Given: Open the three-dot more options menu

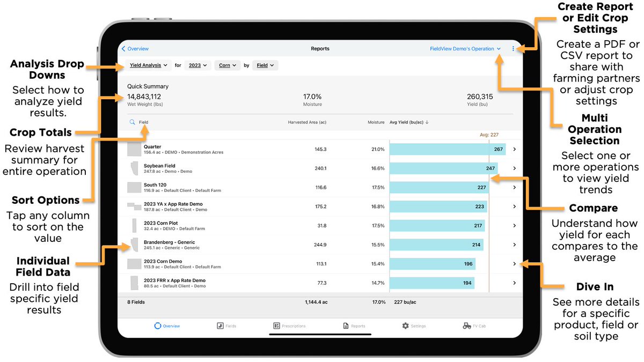Looking at the screenshot, I should [x=513, y=49].
